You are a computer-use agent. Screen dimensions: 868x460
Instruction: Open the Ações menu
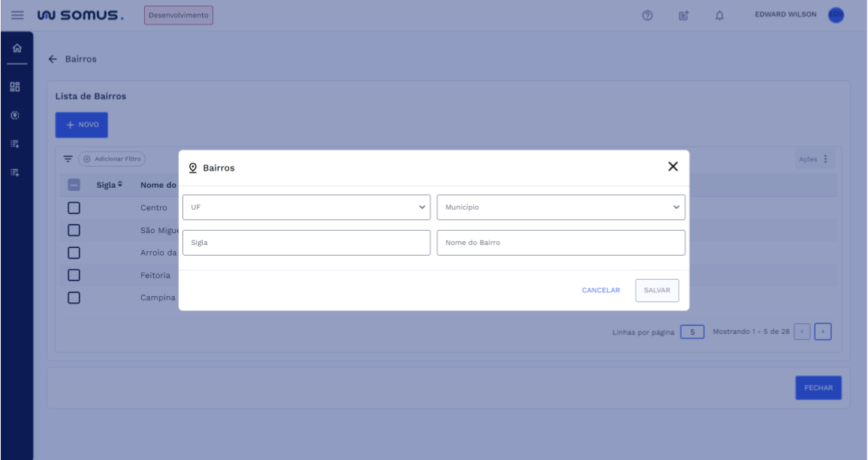813,159
